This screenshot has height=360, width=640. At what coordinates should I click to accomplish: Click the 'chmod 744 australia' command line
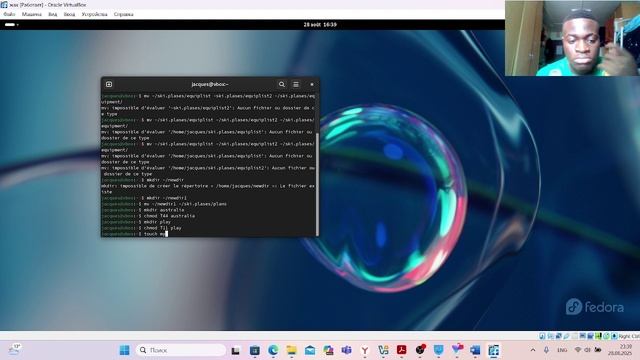click(148, 216)
